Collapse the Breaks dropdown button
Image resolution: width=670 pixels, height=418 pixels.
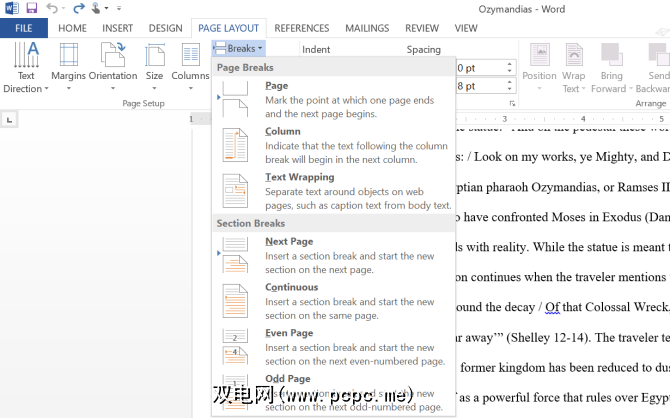click(238, 48)
